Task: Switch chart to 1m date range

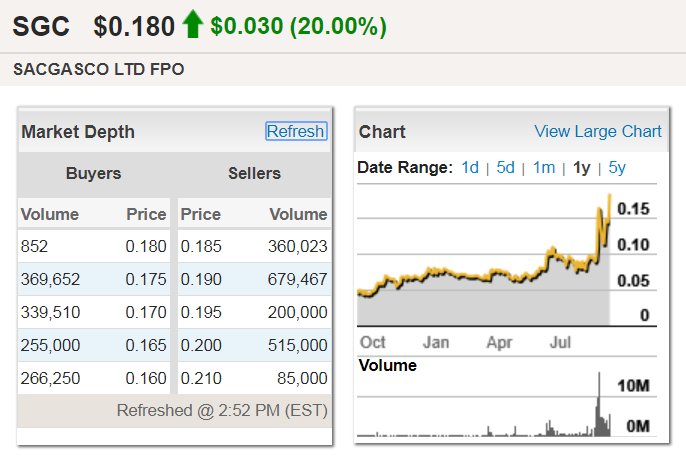Action: tap(544, 168)
